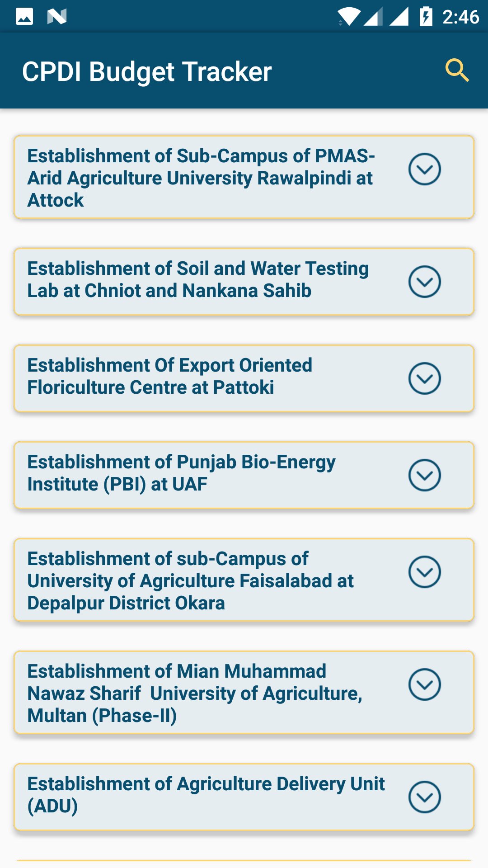
Task: Expand the Soil and Water Testing Lab item
Action: point(424,282)
